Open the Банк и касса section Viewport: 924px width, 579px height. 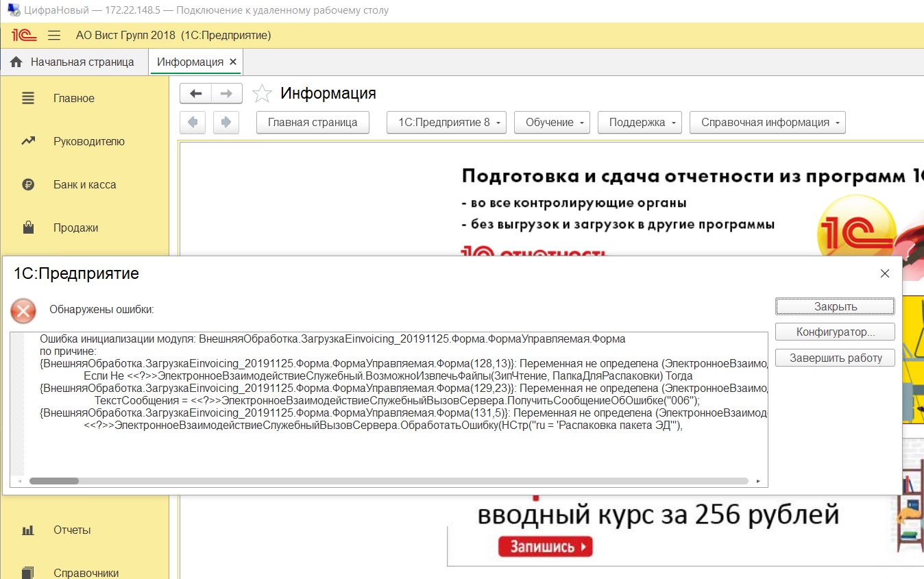coord(84,184)
